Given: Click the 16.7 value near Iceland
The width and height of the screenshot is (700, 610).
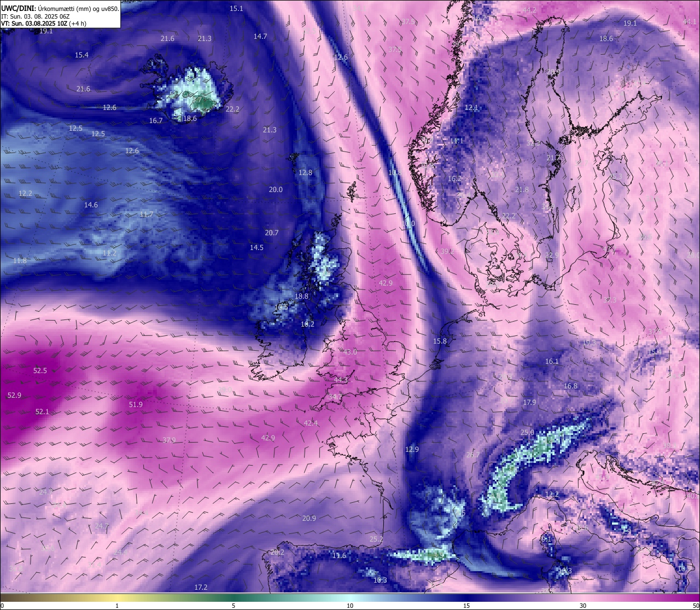Looking at the screenshot, I should [156, 120].
